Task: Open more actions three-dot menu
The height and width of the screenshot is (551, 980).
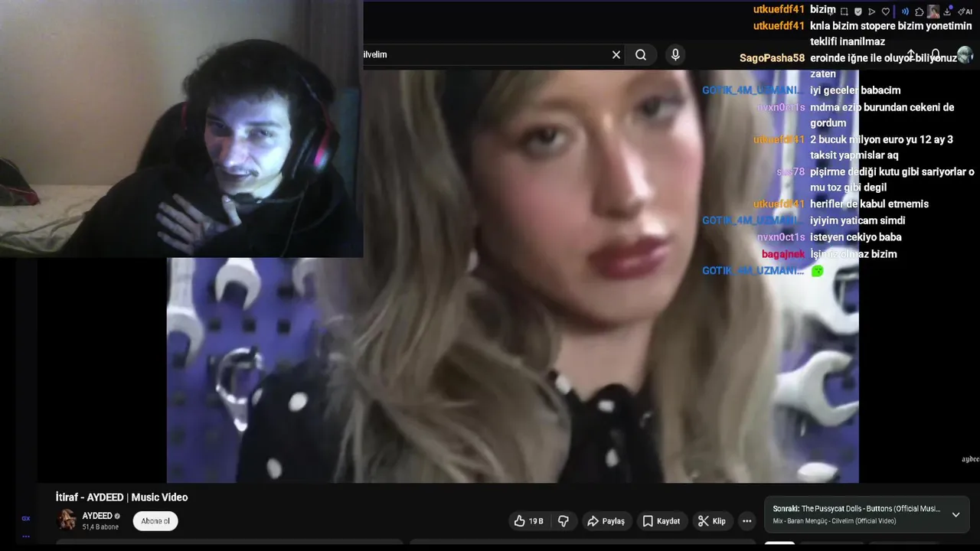Action: tap(747, 521)
